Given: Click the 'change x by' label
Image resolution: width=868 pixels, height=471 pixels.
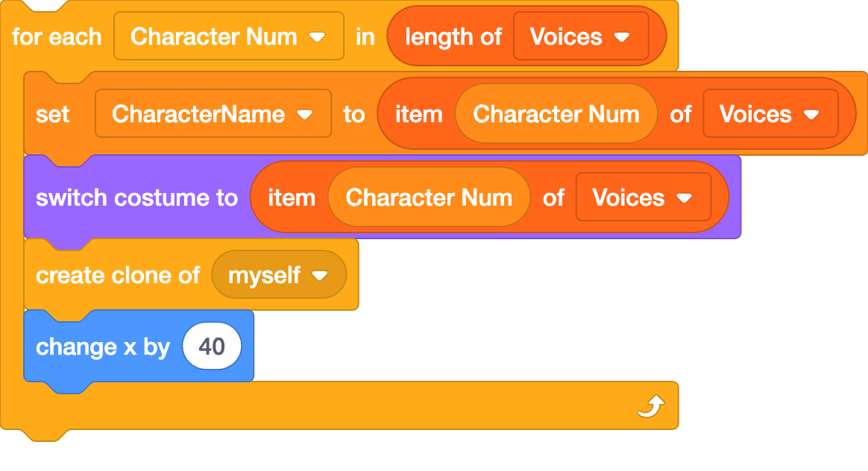Looking at the screenshot, I should (x=103, y=347).
